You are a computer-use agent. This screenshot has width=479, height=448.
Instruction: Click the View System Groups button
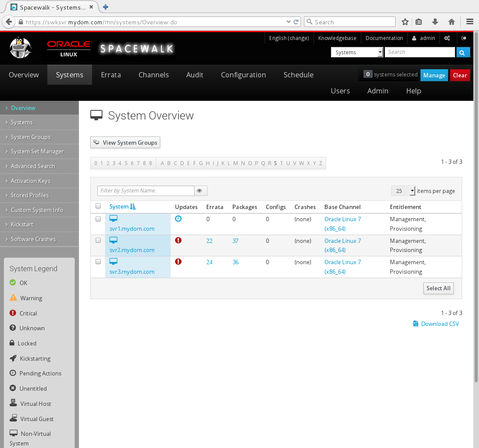click(125, 143)
